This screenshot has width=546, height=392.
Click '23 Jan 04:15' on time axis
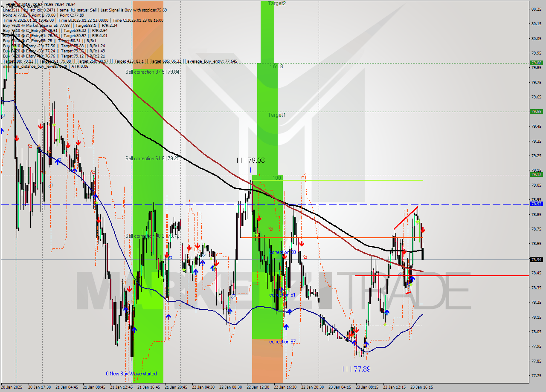tap(340, 387)
